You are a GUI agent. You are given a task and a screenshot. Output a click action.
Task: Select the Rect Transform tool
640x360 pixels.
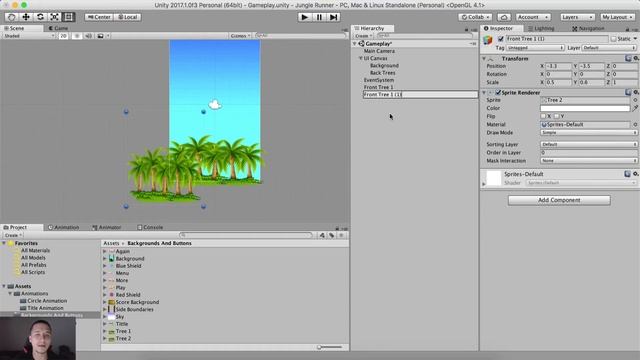(69, 17)
